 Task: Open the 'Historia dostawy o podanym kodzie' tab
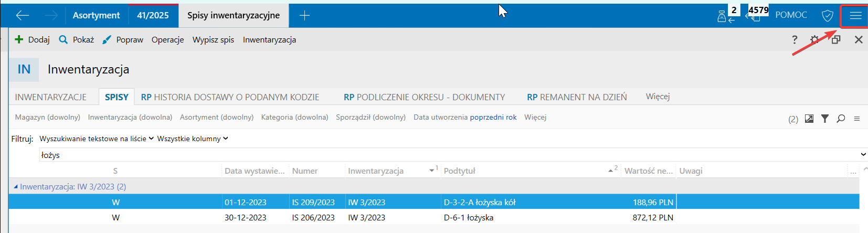pyautogui.click(x=230, y=97)
